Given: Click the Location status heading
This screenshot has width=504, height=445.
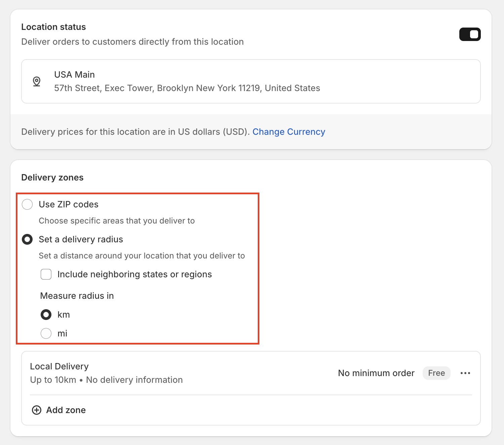Looking at the screenshot, I should click(x=54, y=27).
